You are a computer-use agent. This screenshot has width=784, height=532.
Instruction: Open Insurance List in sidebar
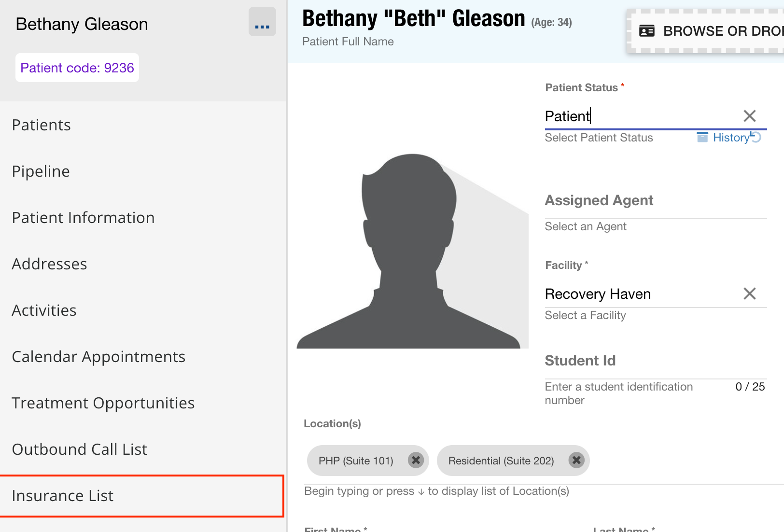(x=63, y=496)
